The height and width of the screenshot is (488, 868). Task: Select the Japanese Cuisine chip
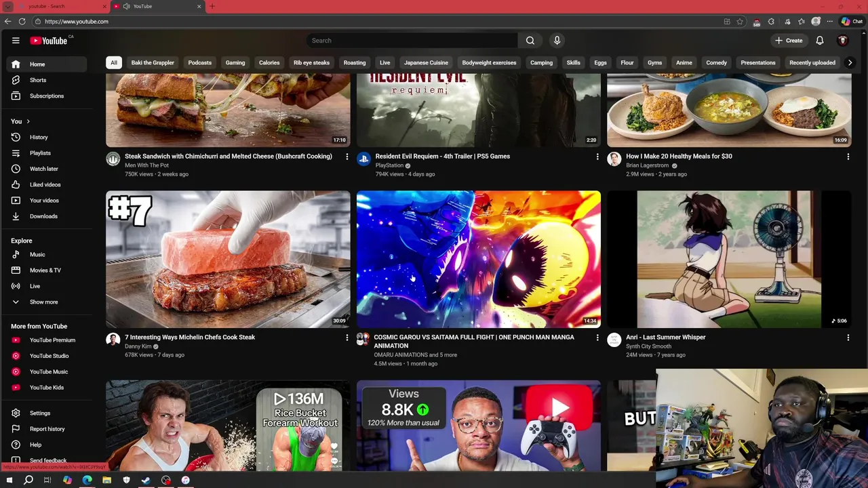pyautogui.click(x=426, y=62)
